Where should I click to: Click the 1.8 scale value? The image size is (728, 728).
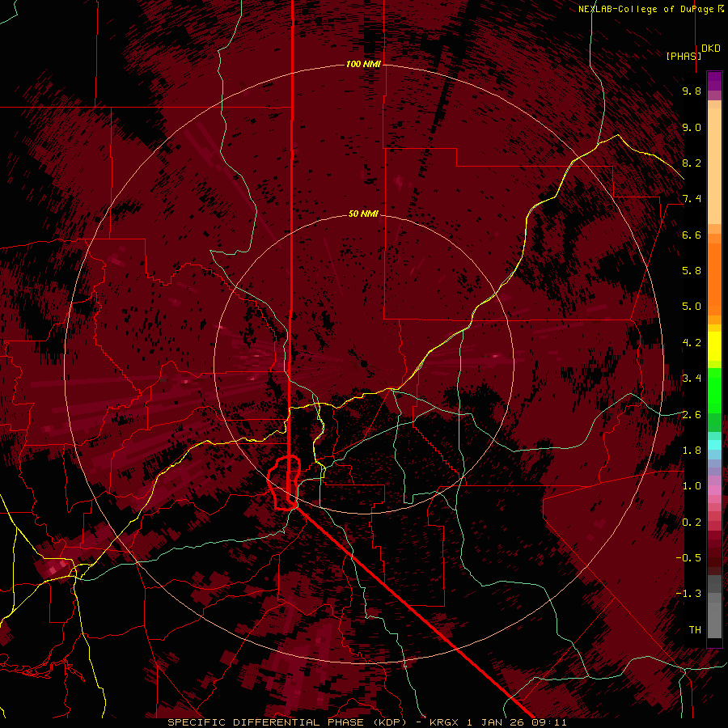tap(692, 451)
